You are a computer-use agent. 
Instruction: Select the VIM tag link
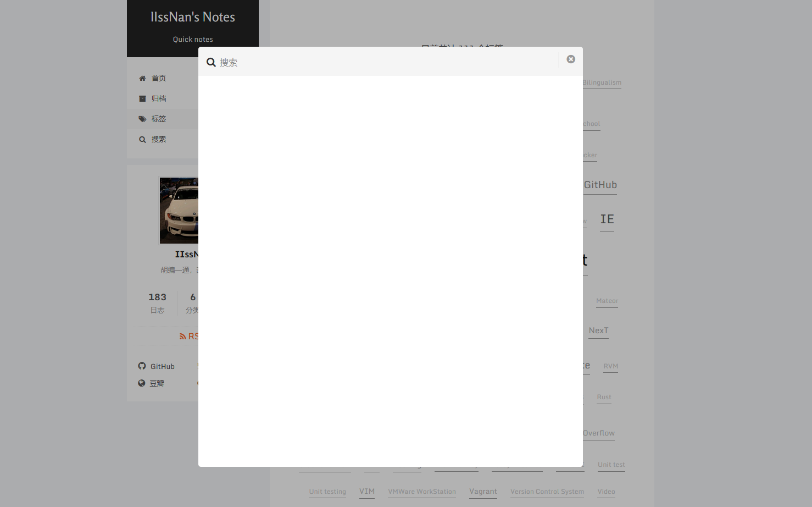point(367,492)
